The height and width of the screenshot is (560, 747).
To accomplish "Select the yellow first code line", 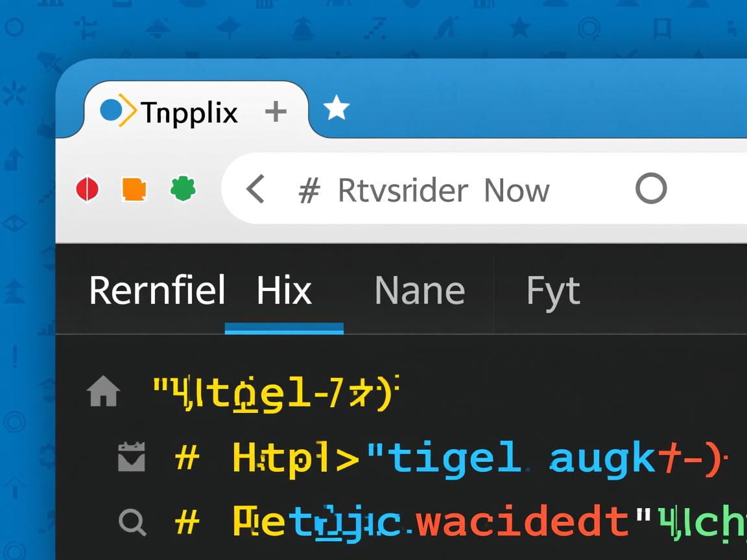I will click(x=275, y=393).
